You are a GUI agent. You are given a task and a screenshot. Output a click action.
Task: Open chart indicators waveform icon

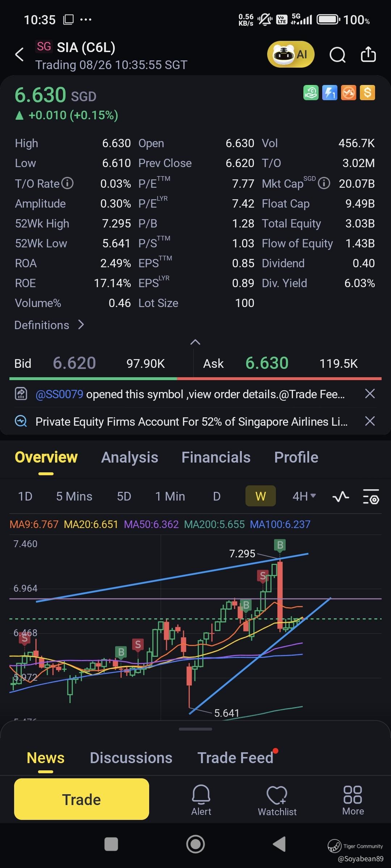tap(341, 497)
